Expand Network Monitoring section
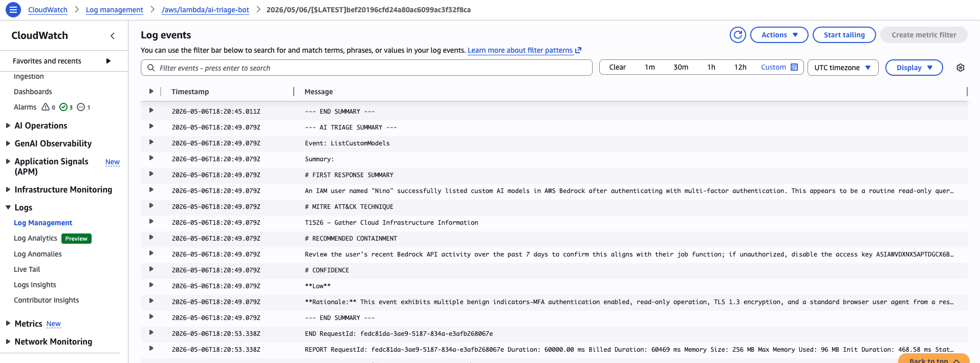The height and width of the screenshot is (363, 980). pyautogui.click(x=8, y=341)
